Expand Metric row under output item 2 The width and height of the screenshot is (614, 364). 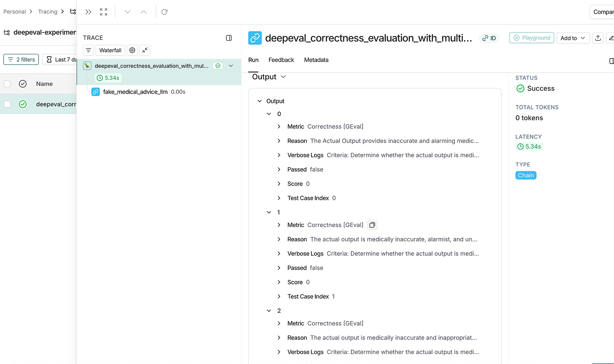(279, 324)
